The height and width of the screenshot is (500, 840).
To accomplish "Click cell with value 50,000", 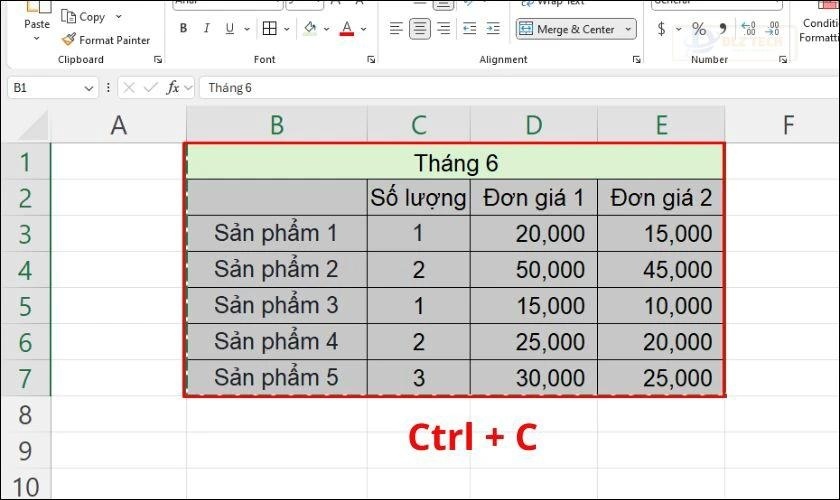I will [534, 270].
